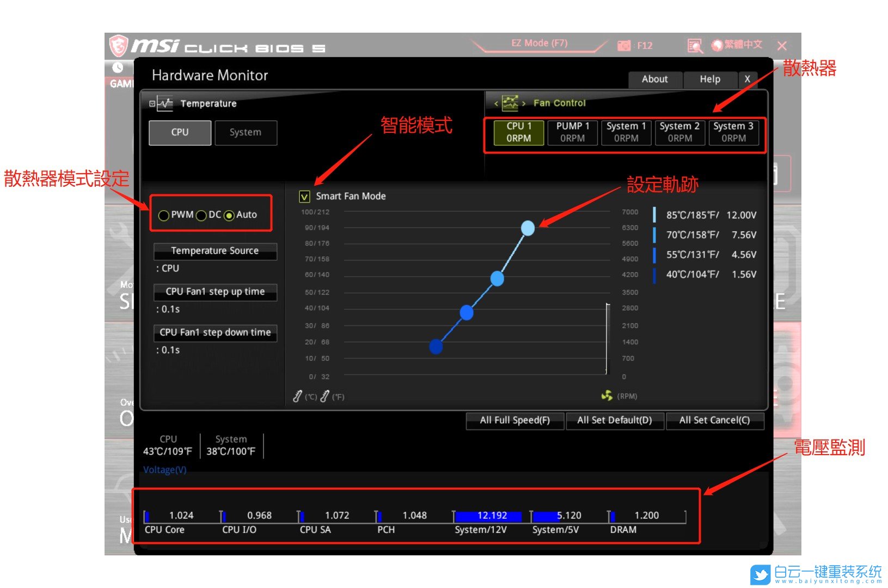Click the topmost fan curve point
This screenshot has width=888, height=588.
pos(528,228)
